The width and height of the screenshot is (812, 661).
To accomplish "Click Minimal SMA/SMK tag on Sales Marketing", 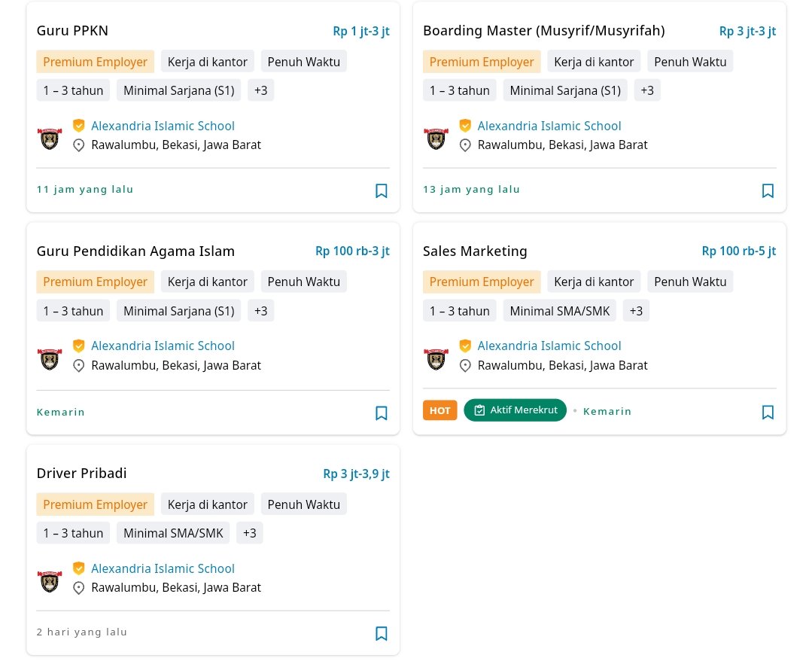I will [560, 311].
